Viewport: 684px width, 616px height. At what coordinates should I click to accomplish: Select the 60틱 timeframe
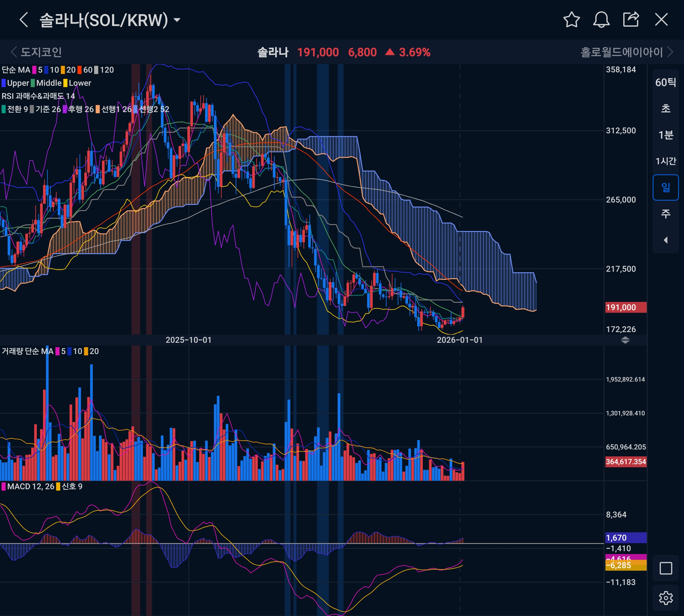pos(666,82)
